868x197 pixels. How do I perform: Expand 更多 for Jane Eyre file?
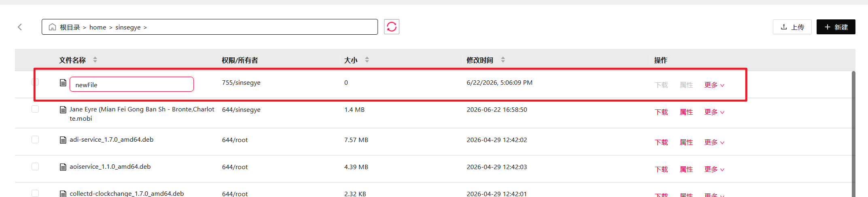click(x=714, y=112)
